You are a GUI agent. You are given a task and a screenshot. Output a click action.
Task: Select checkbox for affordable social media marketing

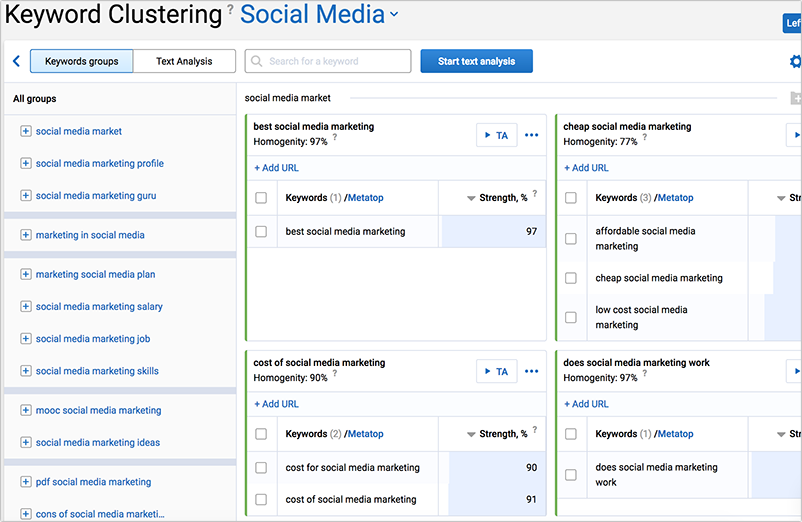point(571,238)
